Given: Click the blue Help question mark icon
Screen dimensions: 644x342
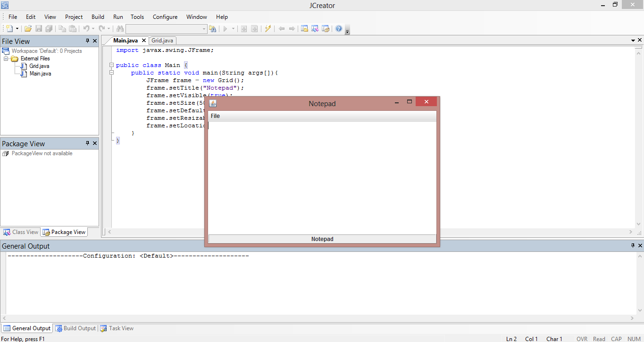Looking at the screenshot, I should tap(339, 29).
